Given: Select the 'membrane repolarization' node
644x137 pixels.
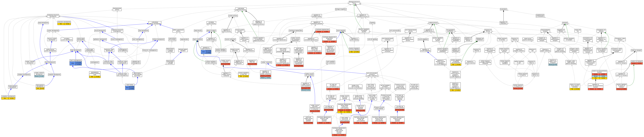Looking at the screenshot, I should [296, 31].
